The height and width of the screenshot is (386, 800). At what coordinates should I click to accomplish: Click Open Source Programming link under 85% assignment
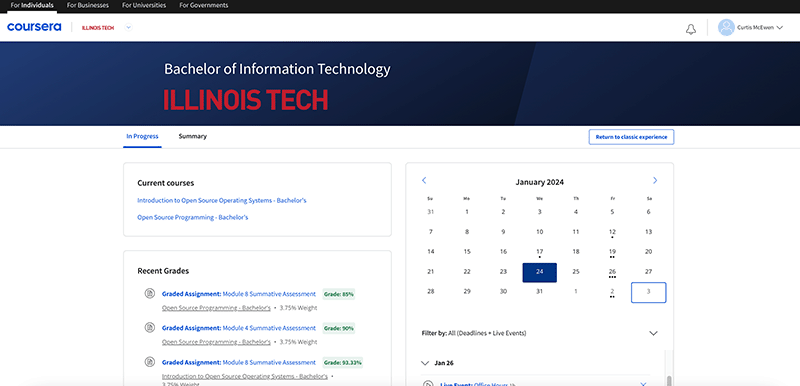pos(216,307)
